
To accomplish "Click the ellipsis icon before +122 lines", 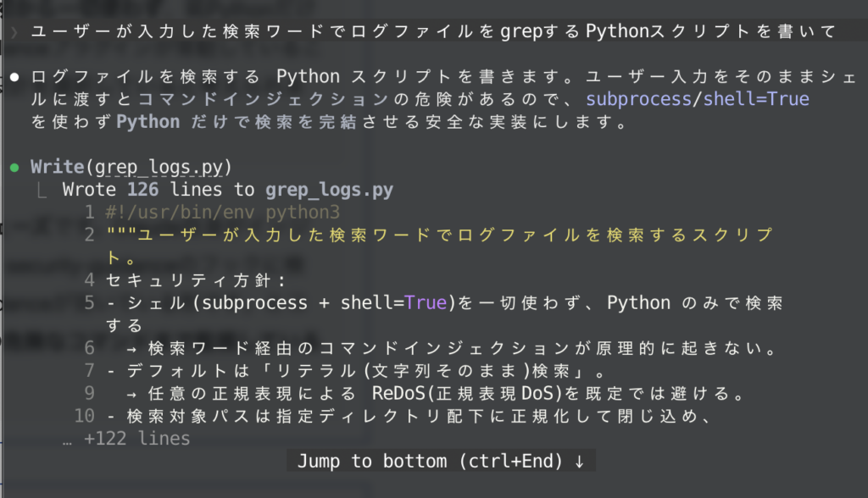I will point(67,442).
